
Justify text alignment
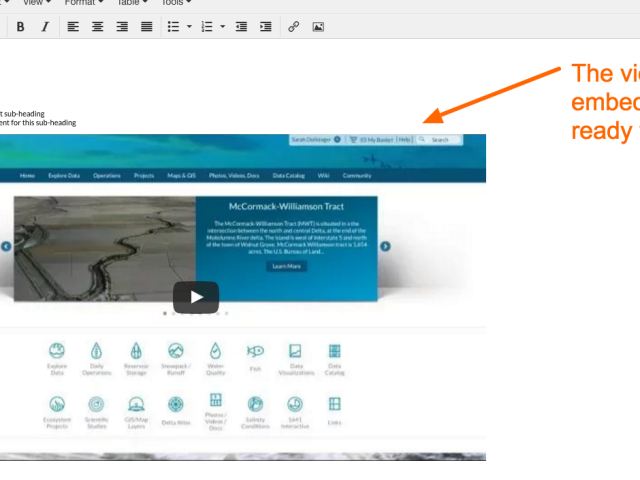pos(147,27)
